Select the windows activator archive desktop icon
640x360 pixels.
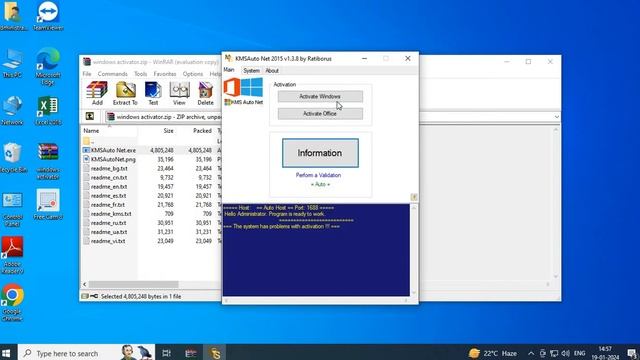(48, 161)
